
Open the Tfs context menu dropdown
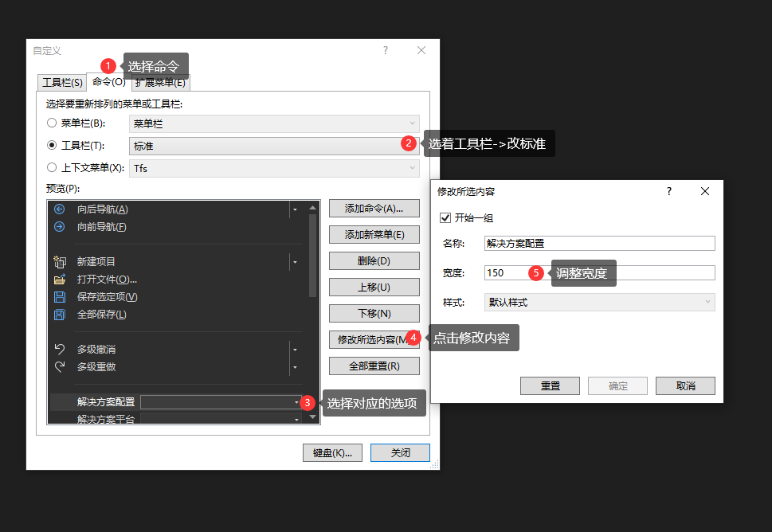coord(274,168)
